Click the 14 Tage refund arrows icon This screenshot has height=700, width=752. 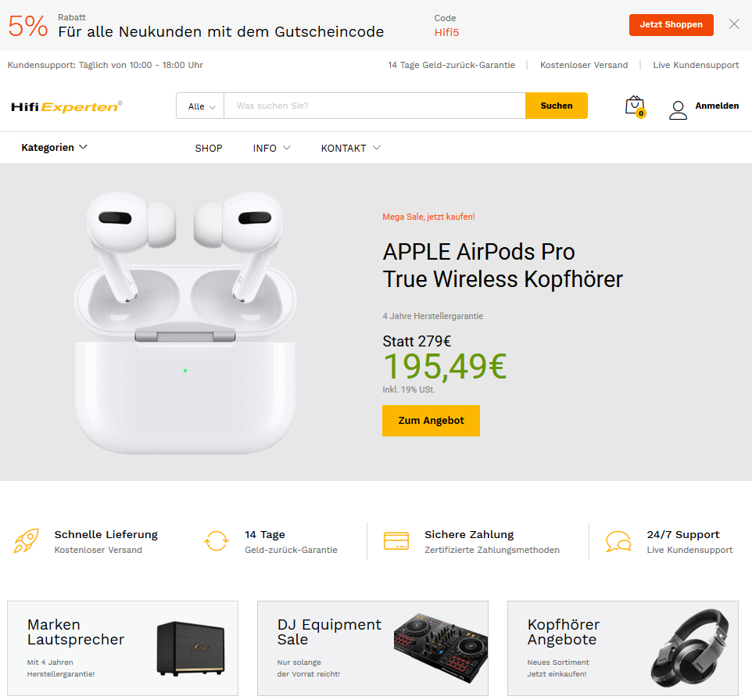click(217, 540)
